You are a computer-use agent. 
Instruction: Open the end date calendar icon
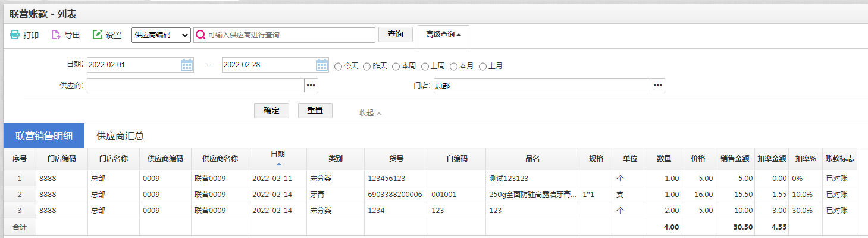(x=322, y=65)
